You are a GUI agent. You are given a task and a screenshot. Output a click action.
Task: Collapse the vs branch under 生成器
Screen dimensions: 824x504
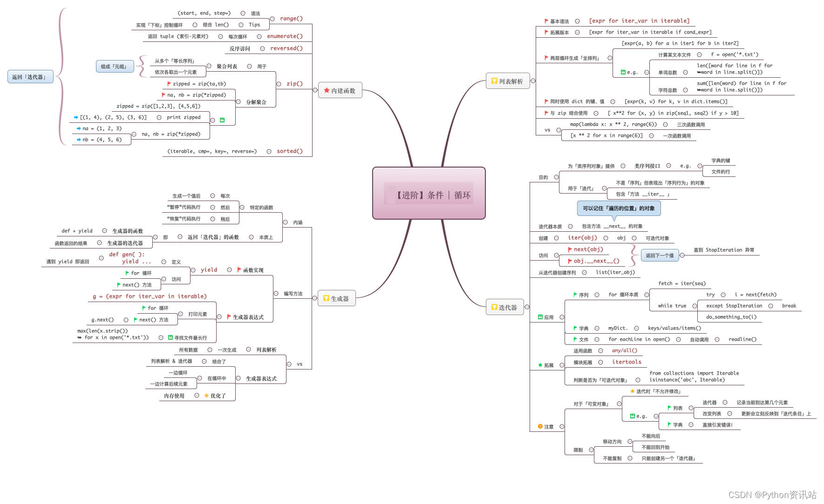coord(289,364)
